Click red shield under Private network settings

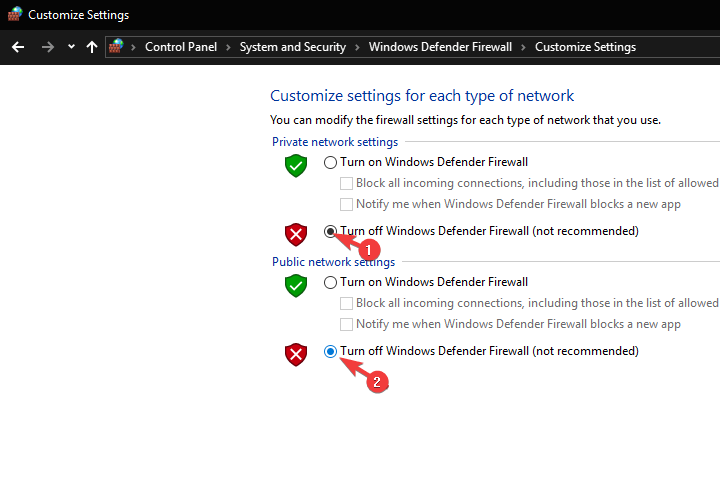coord(296,235)
